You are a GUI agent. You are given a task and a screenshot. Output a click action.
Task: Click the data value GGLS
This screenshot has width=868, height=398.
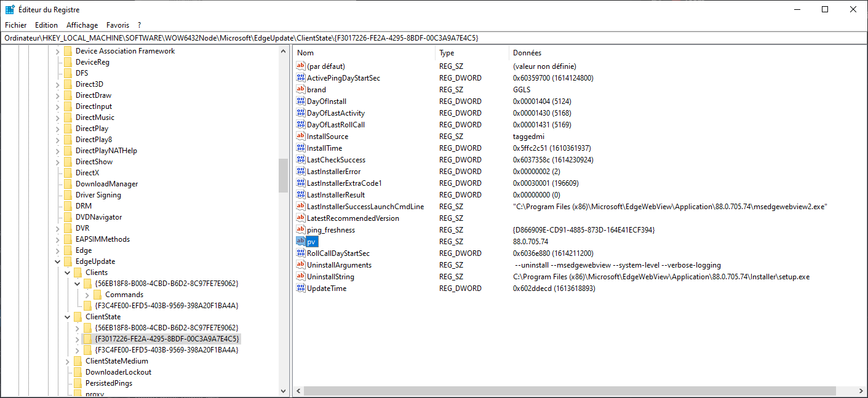tap(522, 90)
